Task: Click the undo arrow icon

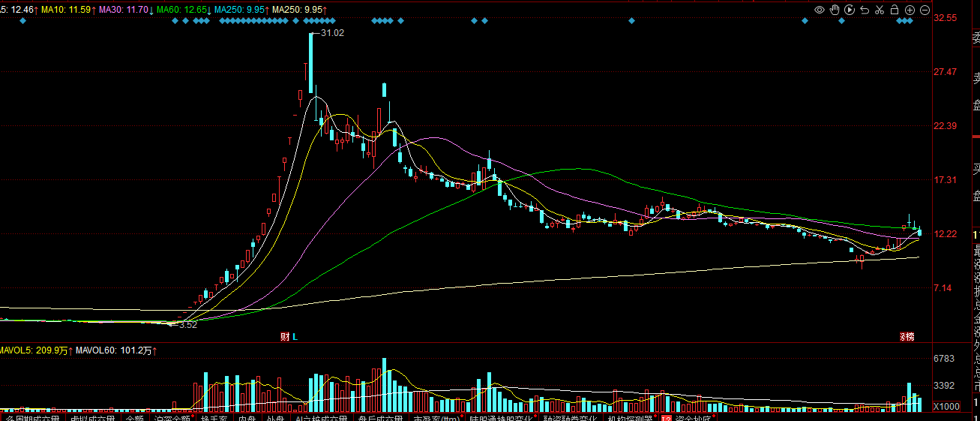Action: coord(865,10)
